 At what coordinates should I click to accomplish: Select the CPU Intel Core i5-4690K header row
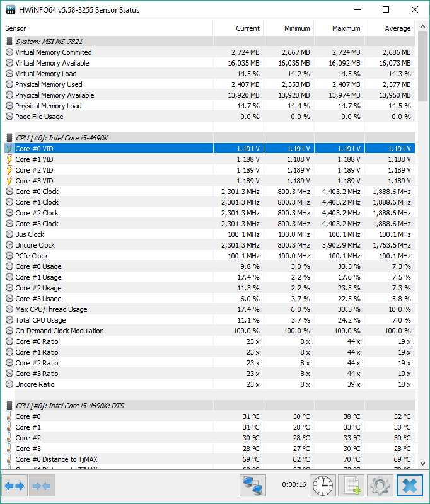pos(62,138)
